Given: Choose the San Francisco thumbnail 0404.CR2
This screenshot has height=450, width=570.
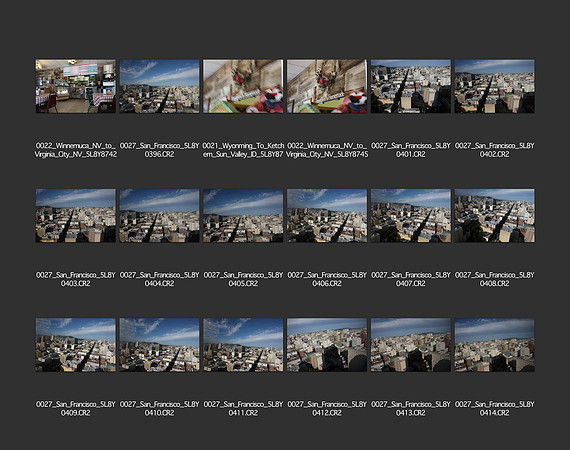Looking at the screenshot, I should click(x=160, y=216).
